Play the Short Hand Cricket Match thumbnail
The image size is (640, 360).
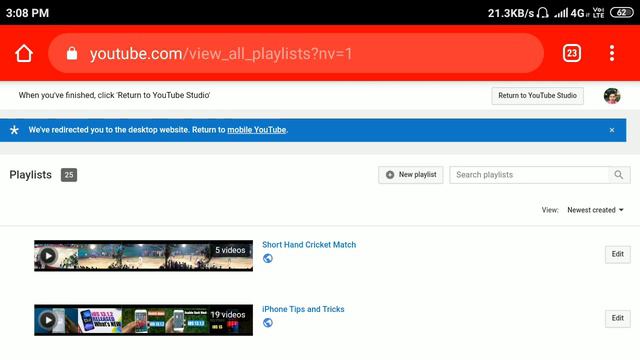click(x=143, y=256)
